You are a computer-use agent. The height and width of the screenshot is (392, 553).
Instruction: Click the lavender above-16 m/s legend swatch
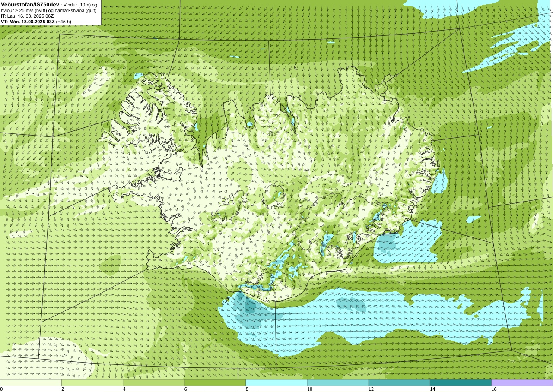pos(522,383)
